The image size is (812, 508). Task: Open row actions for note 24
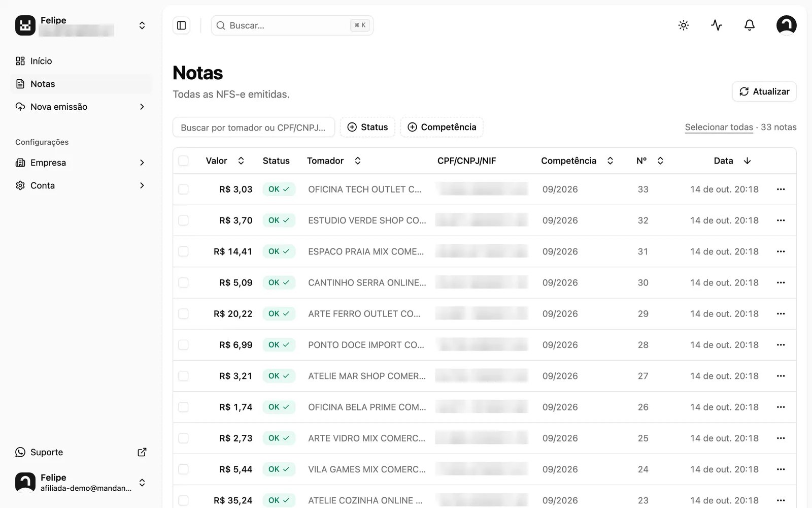(x=781, y=469)
